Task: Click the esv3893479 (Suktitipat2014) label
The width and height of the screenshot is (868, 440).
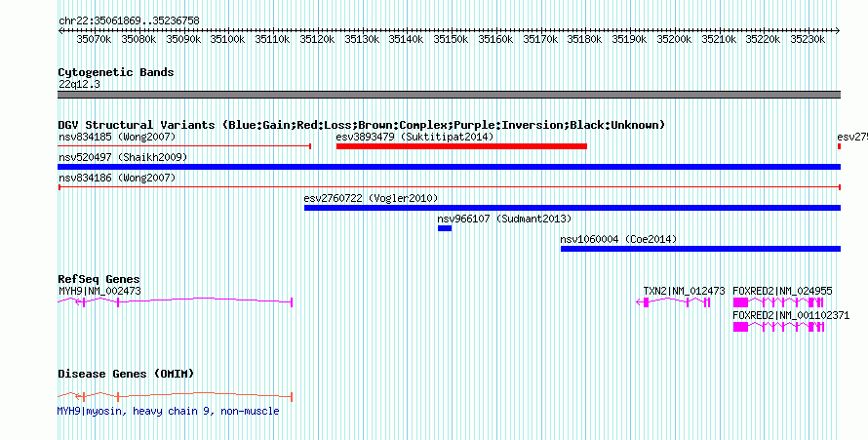Action: [x=414, y=137]
